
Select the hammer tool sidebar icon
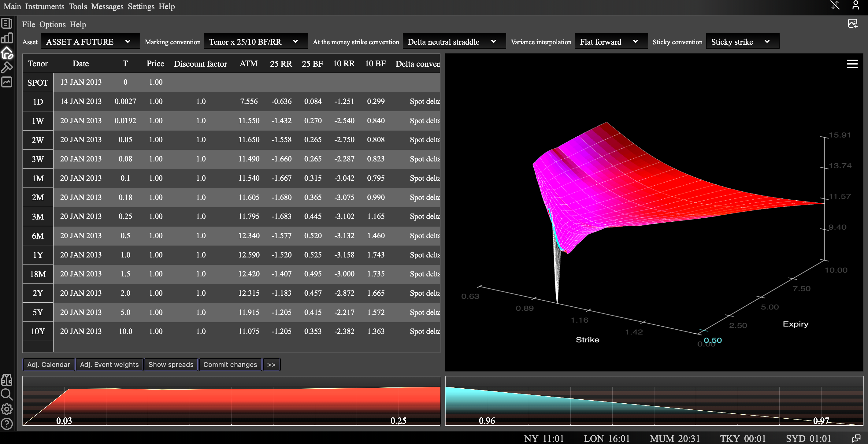[x=7, y=67]
